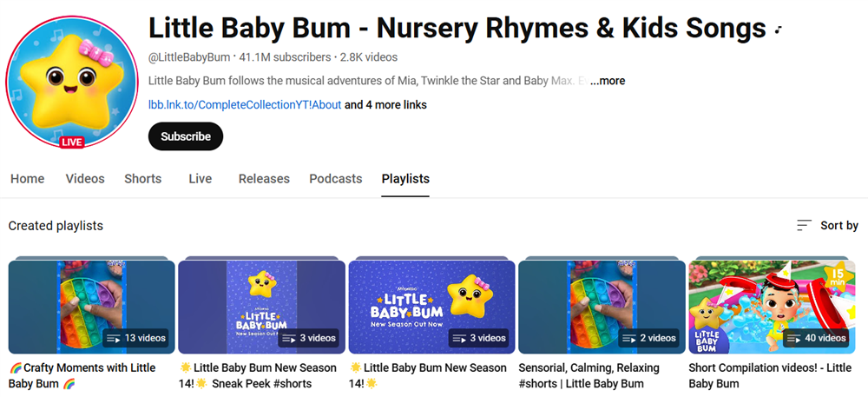Screen dimensions: 868x397
Task: Click the 'Created playlists' heading
Action: [x=56, y=225]
